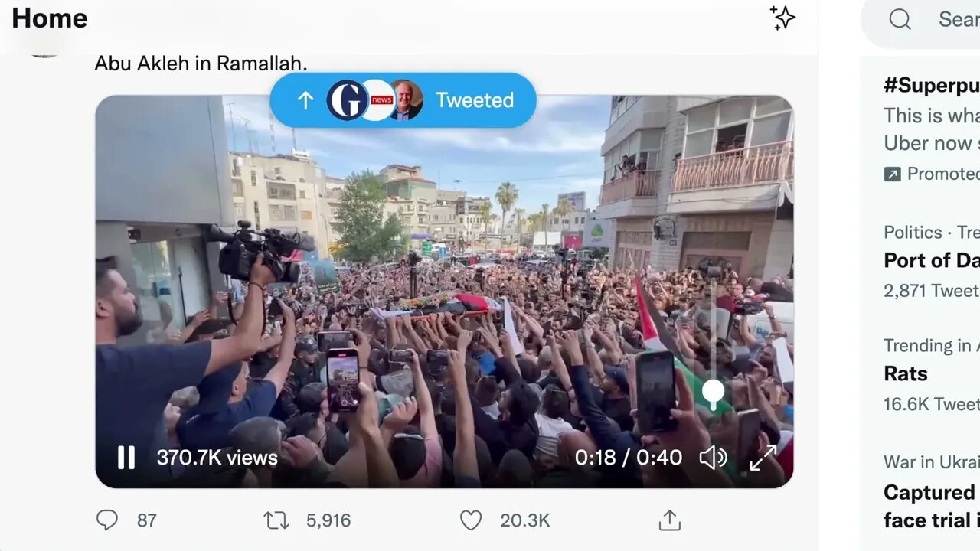The image size is (980, 551).
Task: Retweet using the retweet arrows icon
Action: click(276, 520)
